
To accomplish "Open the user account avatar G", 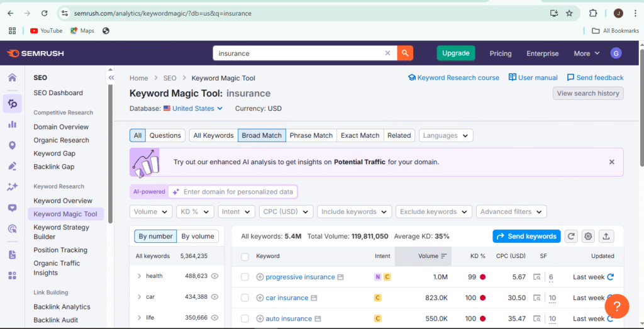I will tap(616, 53).
